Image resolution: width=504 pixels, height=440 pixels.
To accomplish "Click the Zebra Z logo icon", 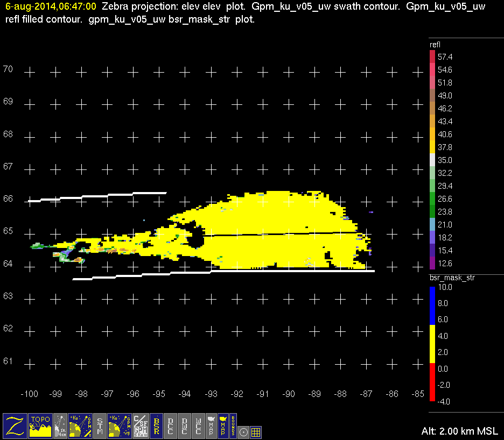I will [x=15, y=425].
